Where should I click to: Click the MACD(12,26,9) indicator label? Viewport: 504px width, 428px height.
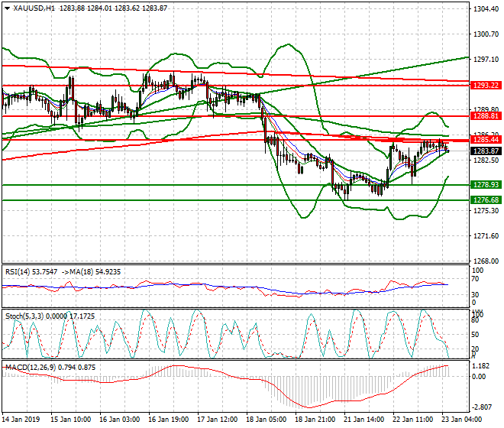(30, 368)
